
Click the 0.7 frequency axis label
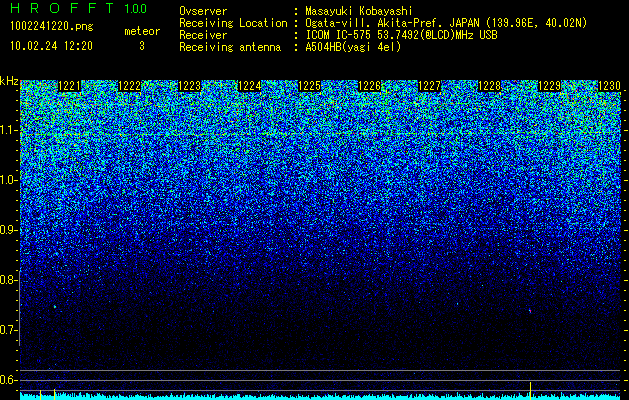[8, 330]
